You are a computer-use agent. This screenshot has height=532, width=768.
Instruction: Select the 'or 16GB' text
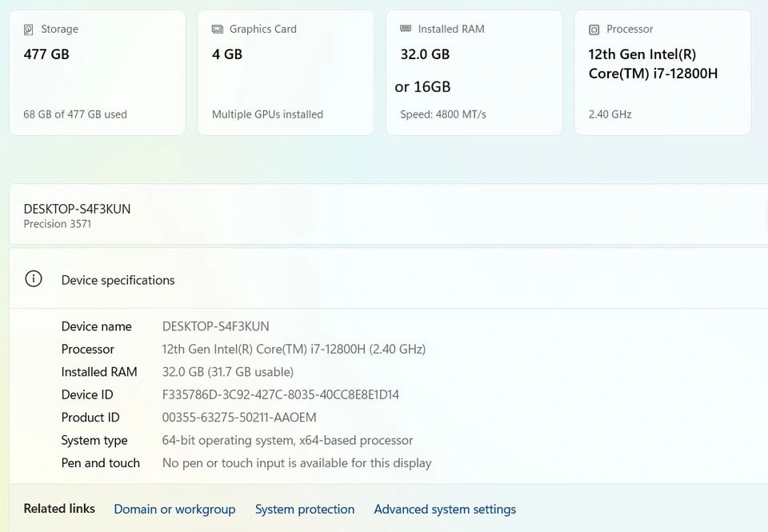point(422,86)
